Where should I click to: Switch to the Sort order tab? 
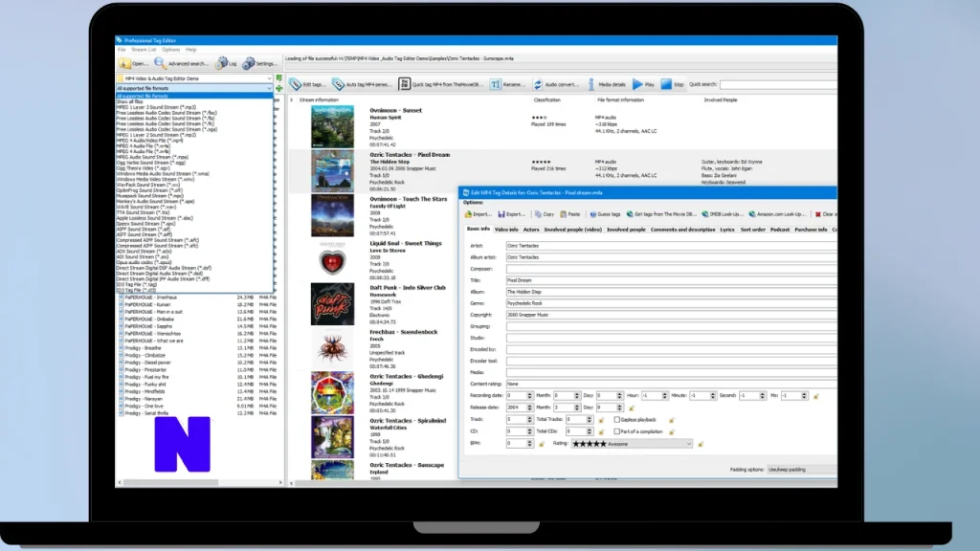click(x=752, y=230)
